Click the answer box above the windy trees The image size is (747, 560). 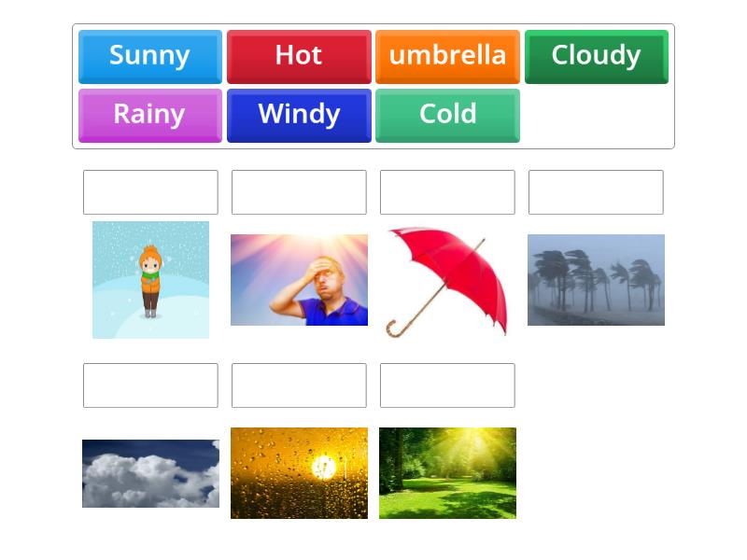coord(596,192)
